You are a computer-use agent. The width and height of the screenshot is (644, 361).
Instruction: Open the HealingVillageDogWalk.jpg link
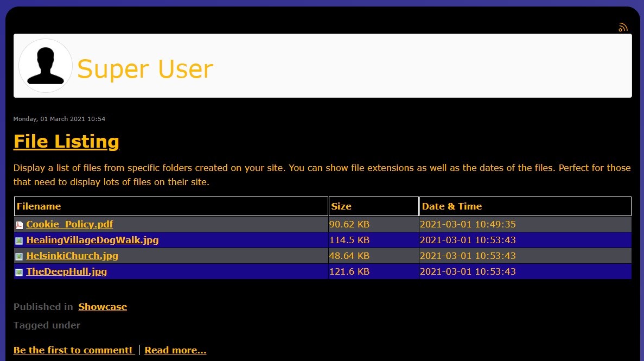(x=92, y=240)
